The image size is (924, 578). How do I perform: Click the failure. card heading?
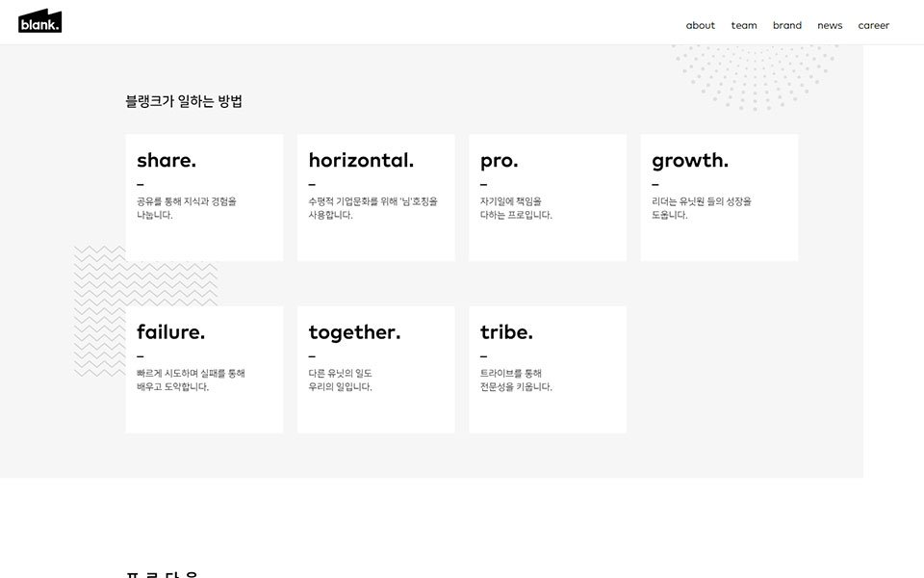pyautogui.click(x=170, y=332)
